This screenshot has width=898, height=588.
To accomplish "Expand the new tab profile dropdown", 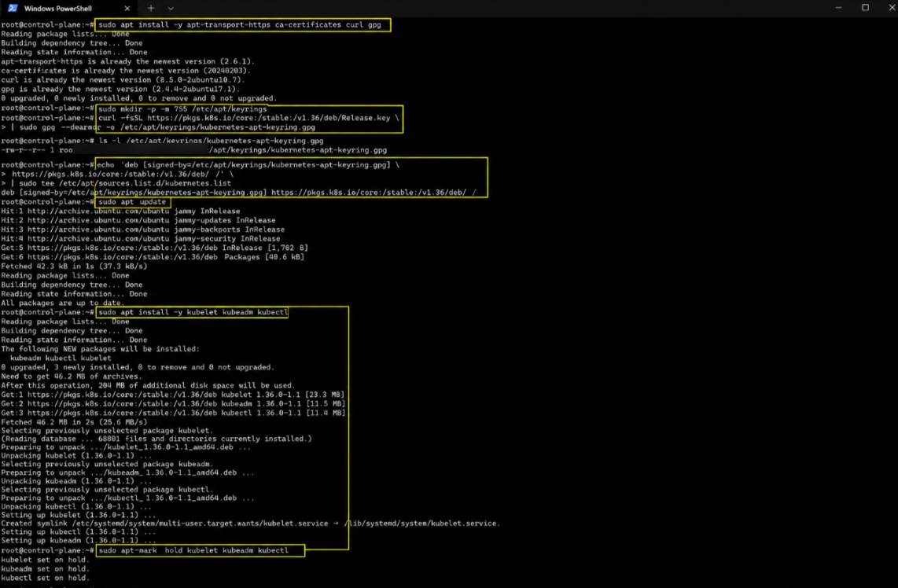I will pyautogui.click(x=171, y=8).
